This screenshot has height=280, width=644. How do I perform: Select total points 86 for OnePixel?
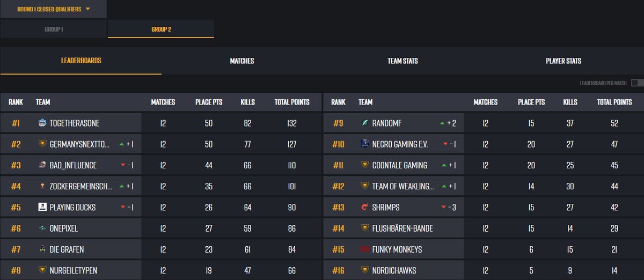[292, 228]
